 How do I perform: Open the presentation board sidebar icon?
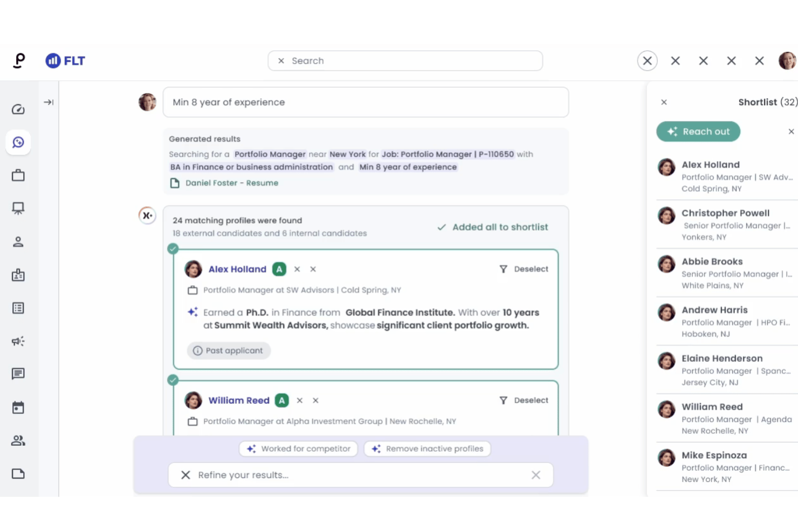[x=18, y=209]
